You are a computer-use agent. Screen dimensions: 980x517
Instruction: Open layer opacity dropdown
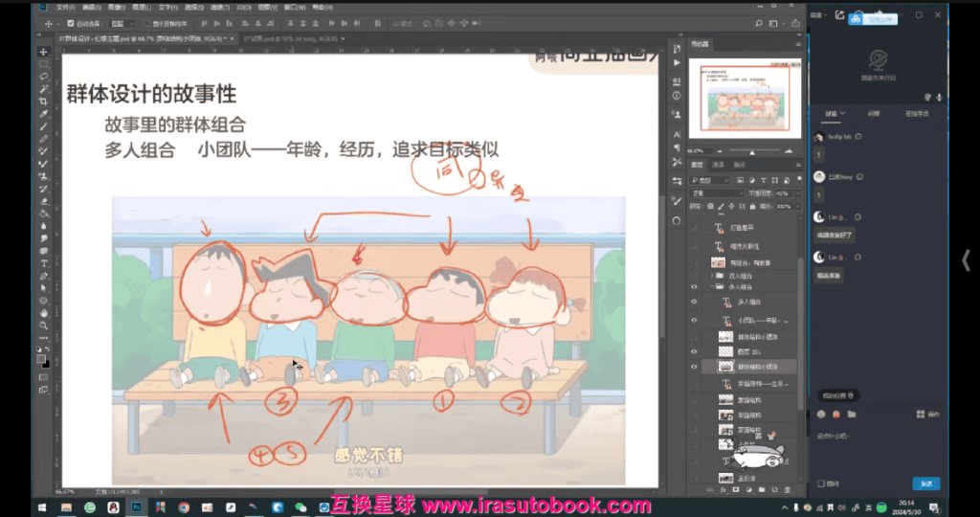tap(797, 193)
